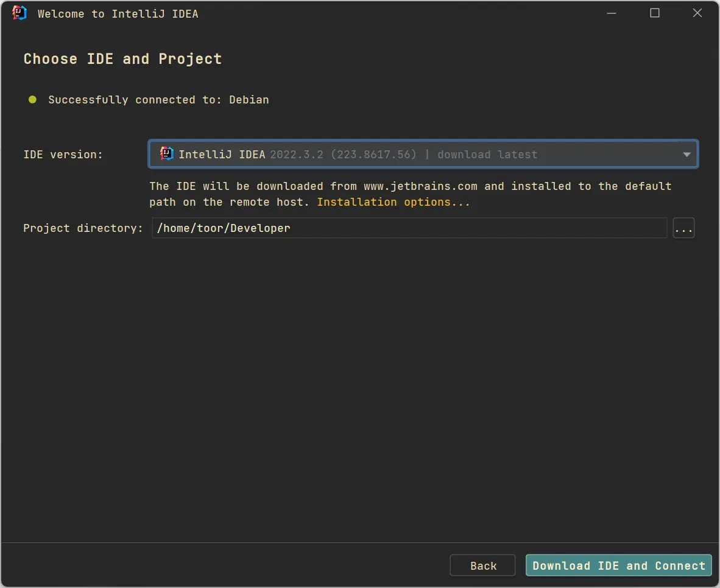Click Download IDE and Connect
Viewport: 720px width, 588px height.
[618, 565]
